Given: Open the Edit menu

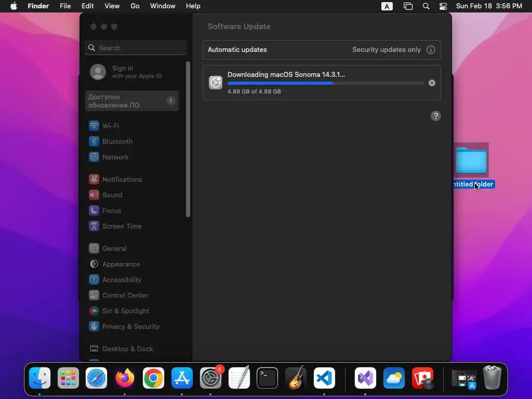Looking at the screenshot, I should coord(87,6).
